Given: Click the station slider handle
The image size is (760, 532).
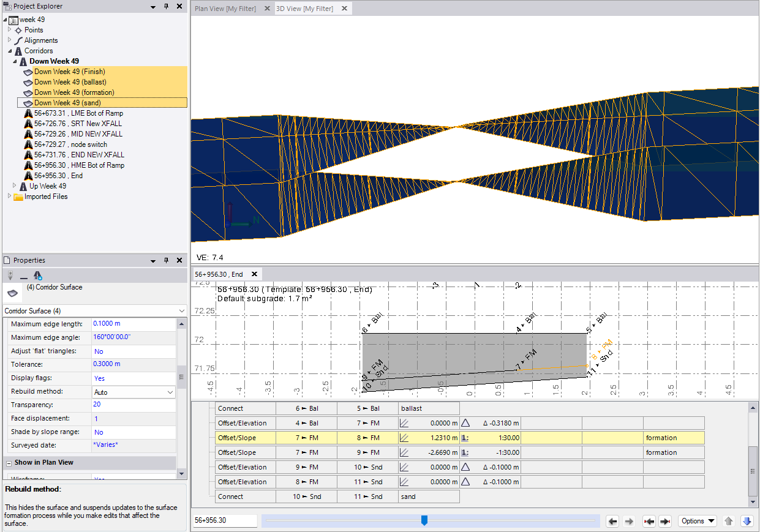Looking at the screenshot, I should click(424, 520).
